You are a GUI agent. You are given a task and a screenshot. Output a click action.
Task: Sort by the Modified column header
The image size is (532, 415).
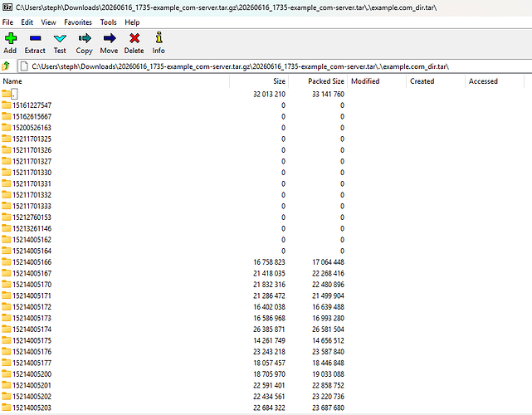click(x=377, y=81)
